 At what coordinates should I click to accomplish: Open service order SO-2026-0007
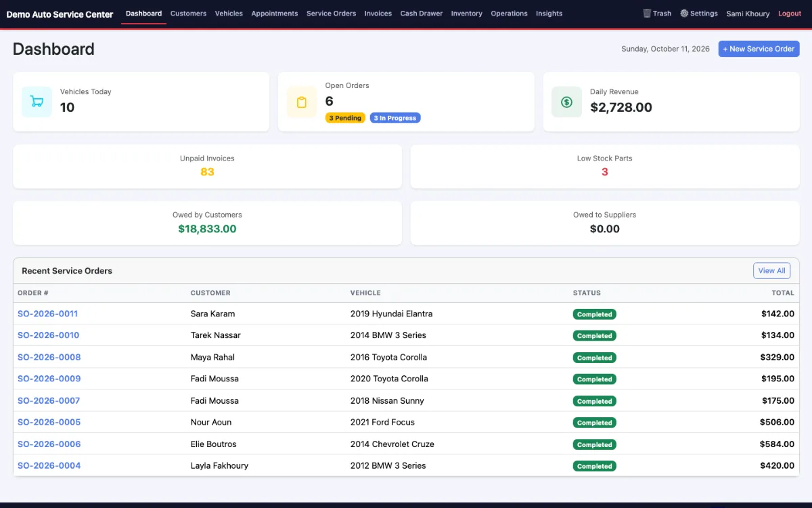49,400
